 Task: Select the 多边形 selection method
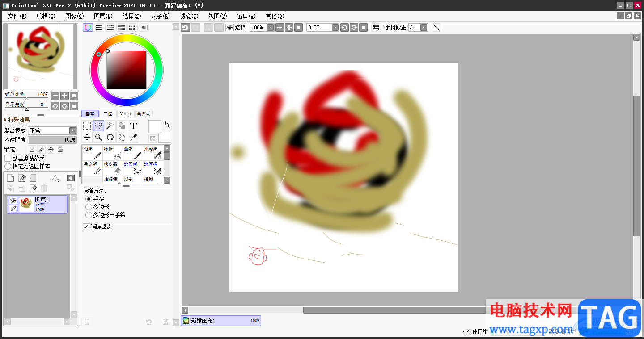89,207
